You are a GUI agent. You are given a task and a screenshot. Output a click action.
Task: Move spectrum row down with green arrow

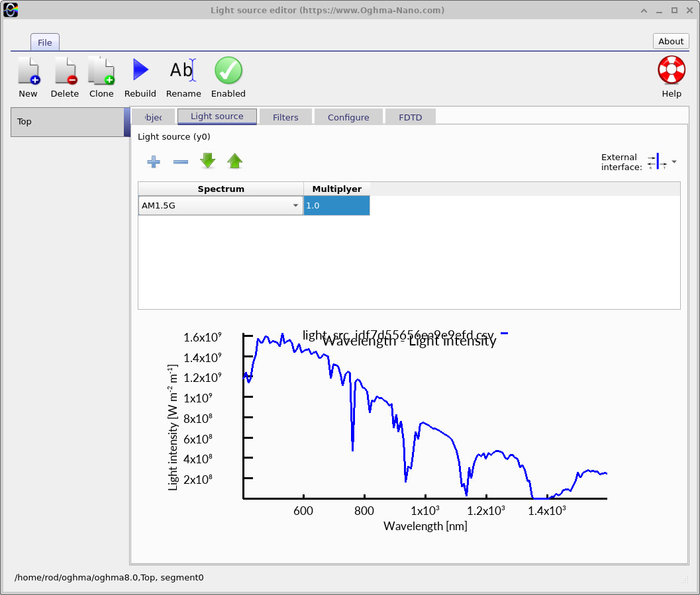coord(207,161)
